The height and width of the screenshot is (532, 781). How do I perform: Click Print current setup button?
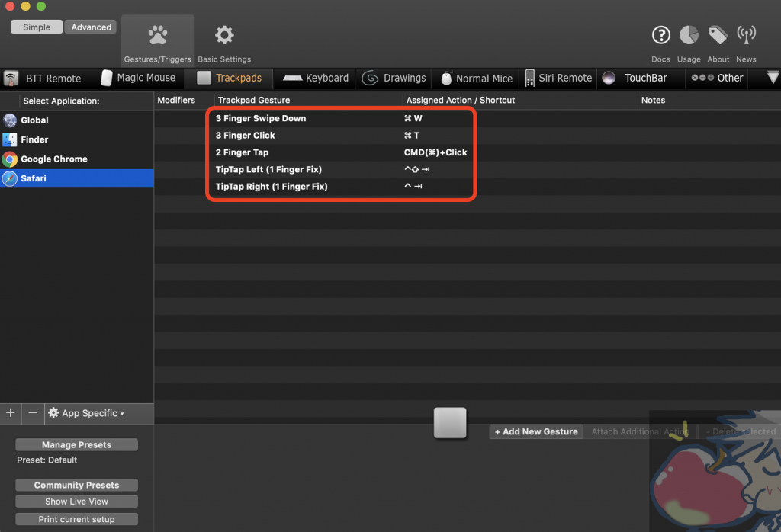click(x=77, y=519)
